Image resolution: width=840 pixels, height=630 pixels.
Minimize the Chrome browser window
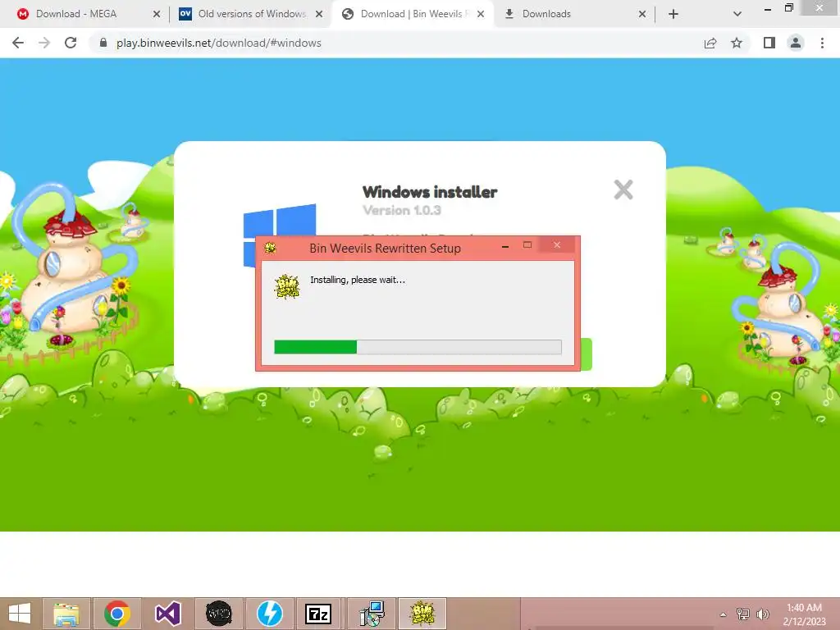pyautogui.click(x=768, y=9)
